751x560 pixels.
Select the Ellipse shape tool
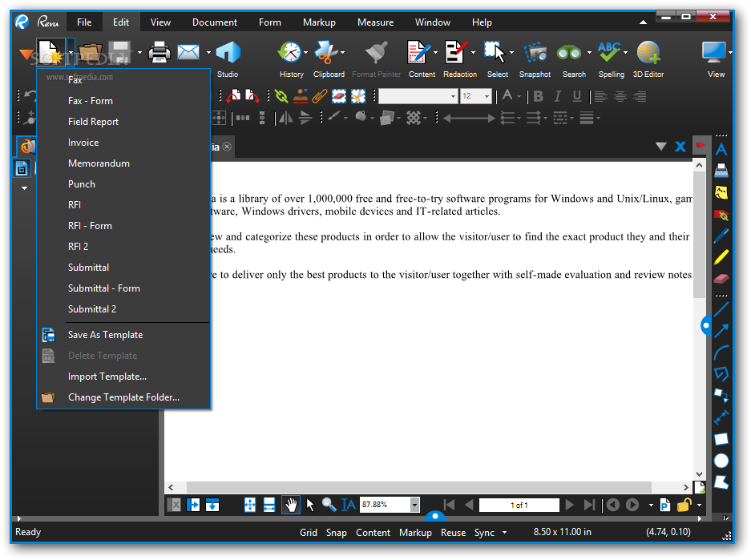pos(721,461)
